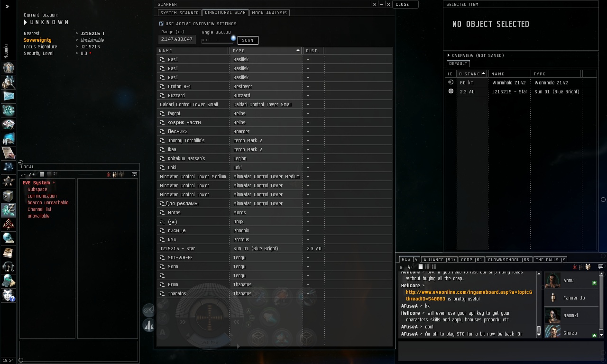Set Local chat to small-portrait mode
607x364 pixels.
pyautogui.click(x=49, y=174)
